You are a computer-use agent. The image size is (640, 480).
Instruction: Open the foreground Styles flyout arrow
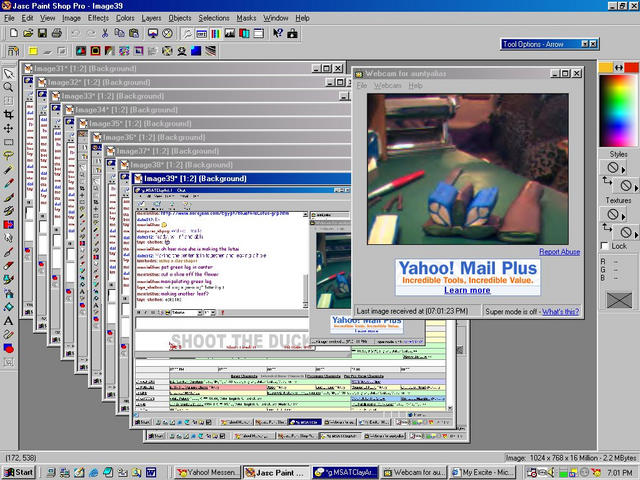pos(623,170)
